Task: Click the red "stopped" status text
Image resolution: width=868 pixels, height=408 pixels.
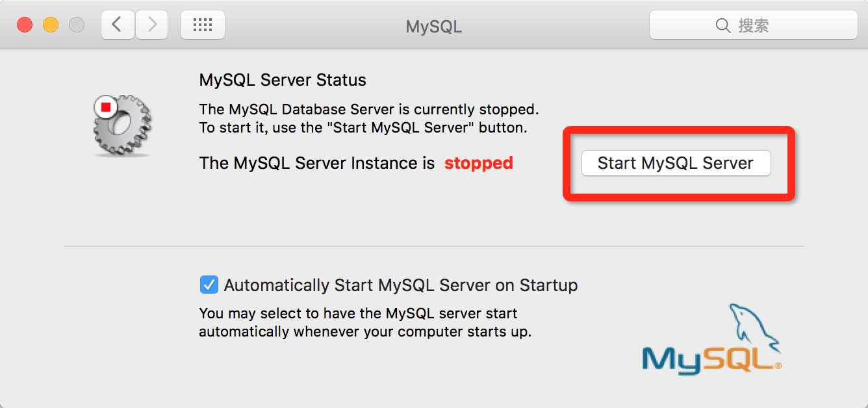Action: (x=479, y=163)
